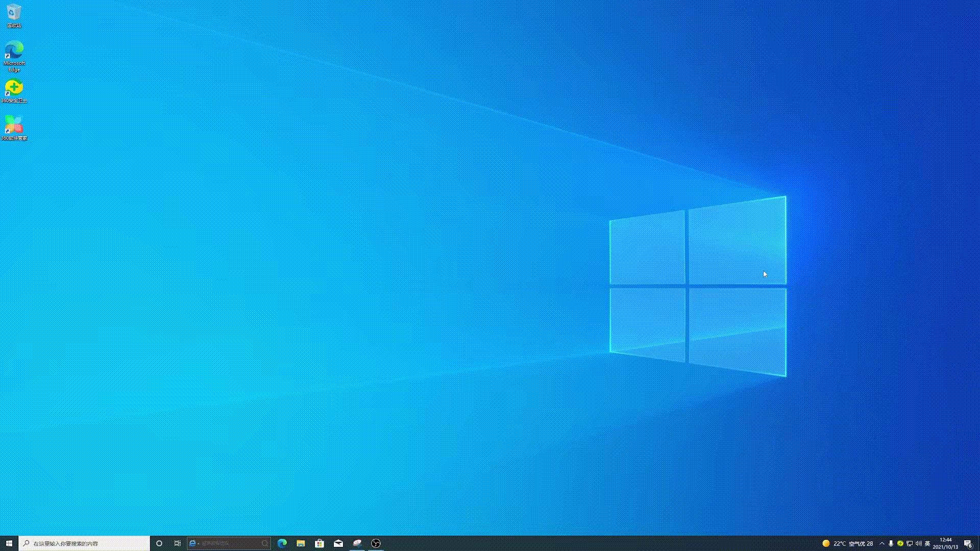Open the Recycle Bin on the desktop
The image size is (980, 551).
coord(14,13)
